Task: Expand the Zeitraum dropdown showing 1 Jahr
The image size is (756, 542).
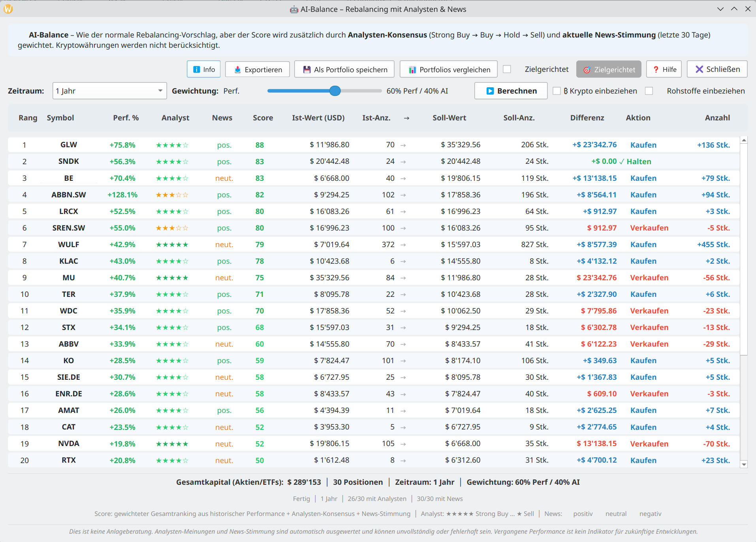Action: point(110,91)
